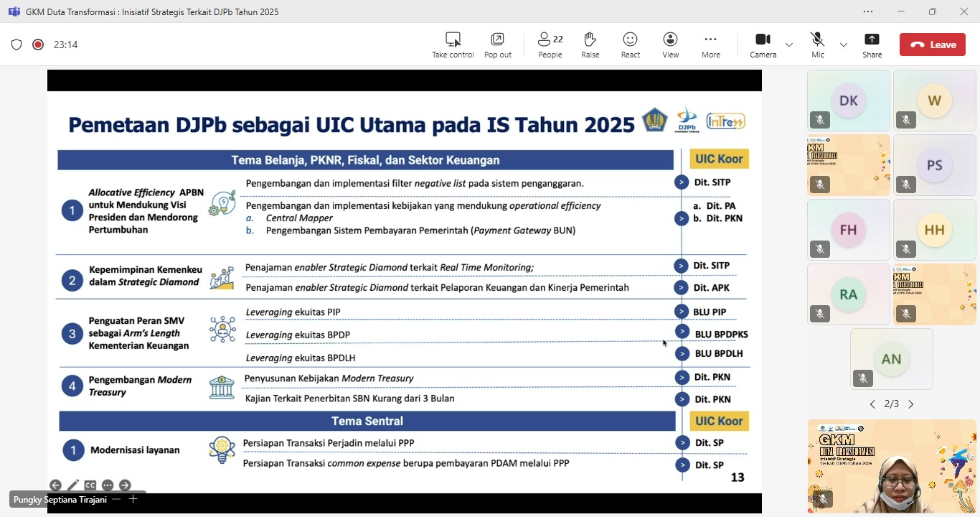Select participant tile DK
The image size is (980, 517).
(848, 101)
